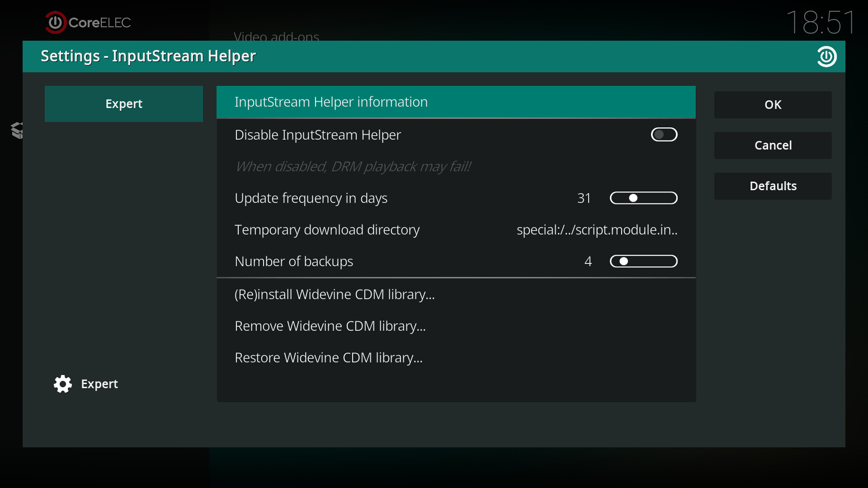Click the Number of backups label

(x=294, y=261)
